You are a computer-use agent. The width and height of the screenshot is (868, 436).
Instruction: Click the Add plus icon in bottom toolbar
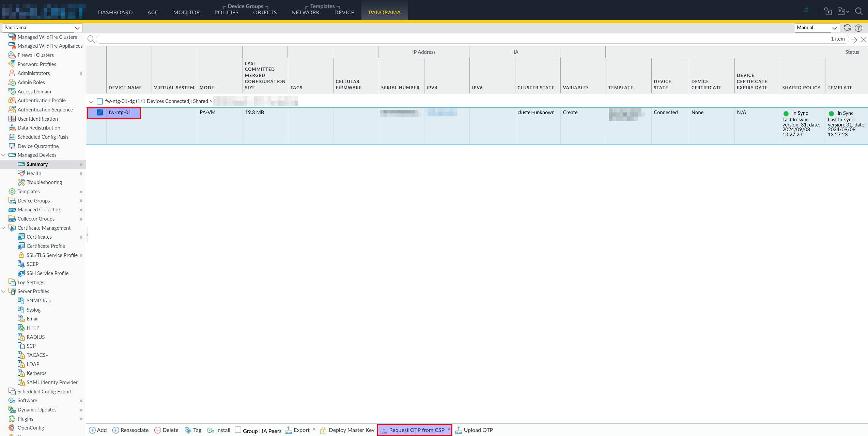[92, 430]
